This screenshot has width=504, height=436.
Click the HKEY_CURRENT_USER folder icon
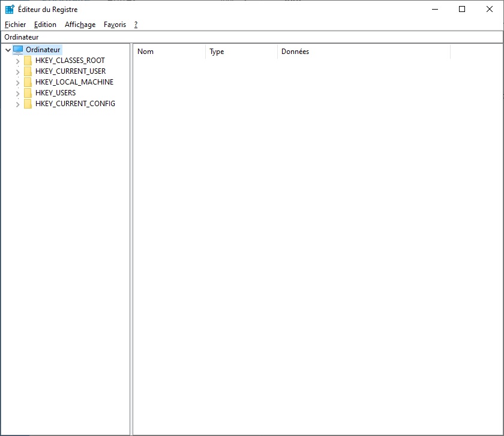[28, 71]
